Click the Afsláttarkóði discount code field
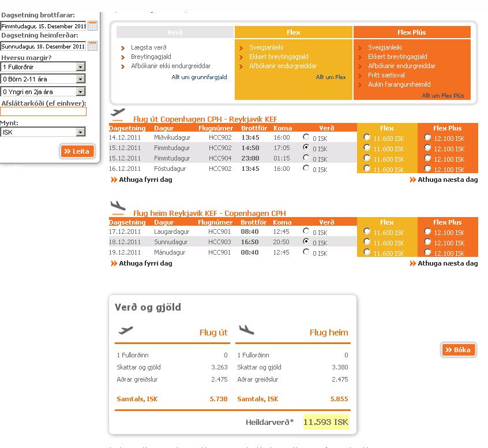 [43, 111]
